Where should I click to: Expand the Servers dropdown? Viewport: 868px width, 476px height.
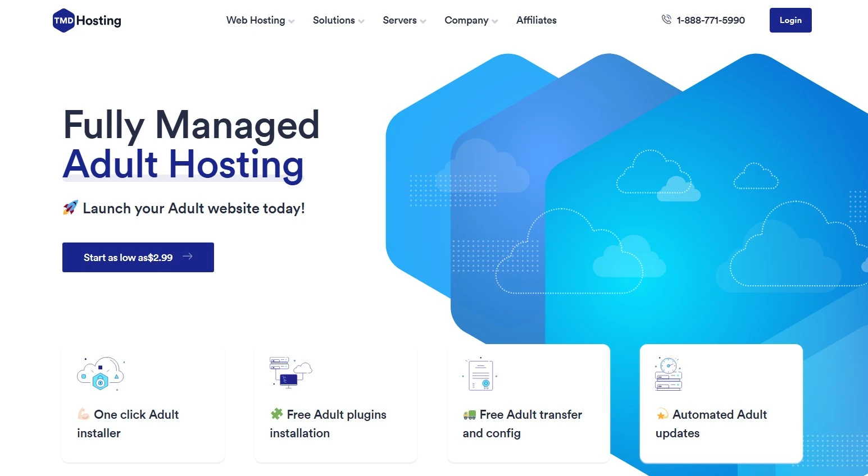click(x=399, y=20)
